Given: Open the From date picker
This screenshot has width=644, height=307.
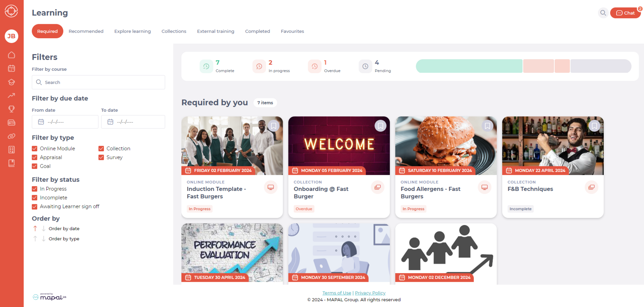Looking at the screenshot, I should (x=65, y=122).
